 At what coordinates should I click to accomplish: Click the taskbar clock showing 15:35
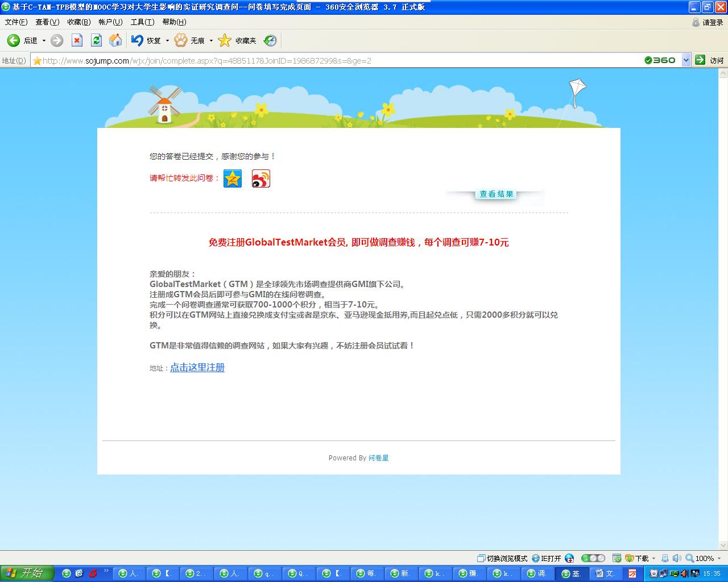[x=712, y=573]
